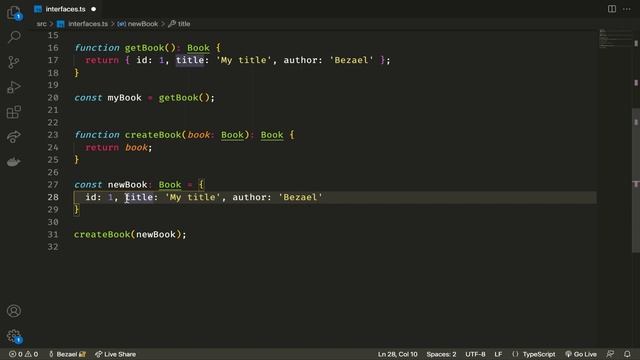This screenshot has width=640, height=360.
Task: Open the Extensions view
Action: tap(14, 112)
